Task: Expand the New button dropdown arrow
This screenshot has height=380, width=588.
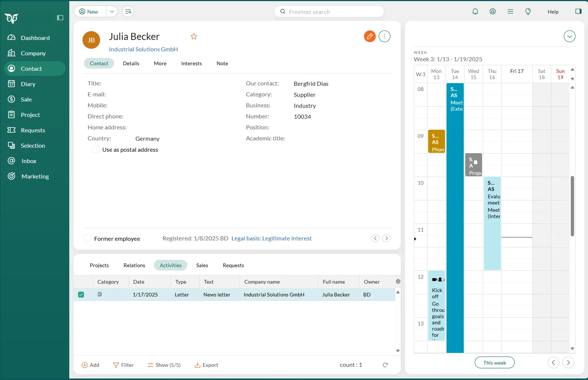Action: [112, 11]
